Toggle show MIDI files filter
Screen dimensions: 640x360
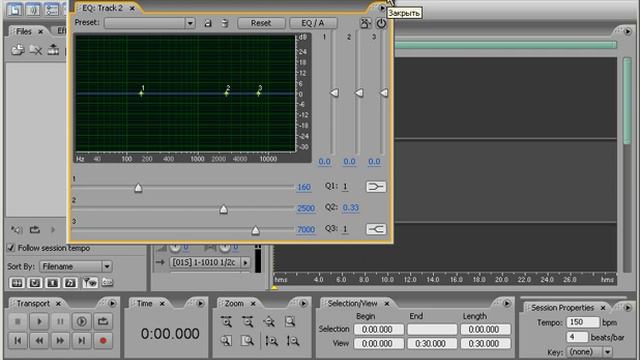coord(70,282)
